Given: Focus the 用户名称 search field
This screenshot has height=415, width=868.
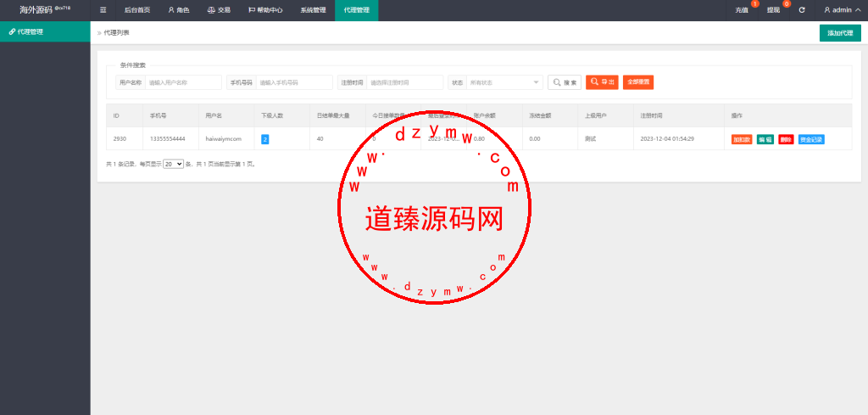Looking at the screenshot, I should click(x=183, y=82).
